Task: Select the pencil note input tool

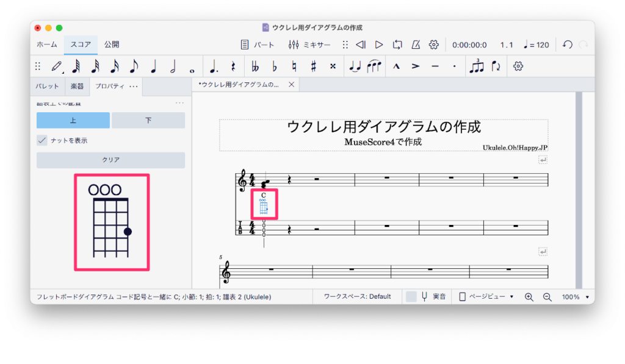Action: (57, 66)
